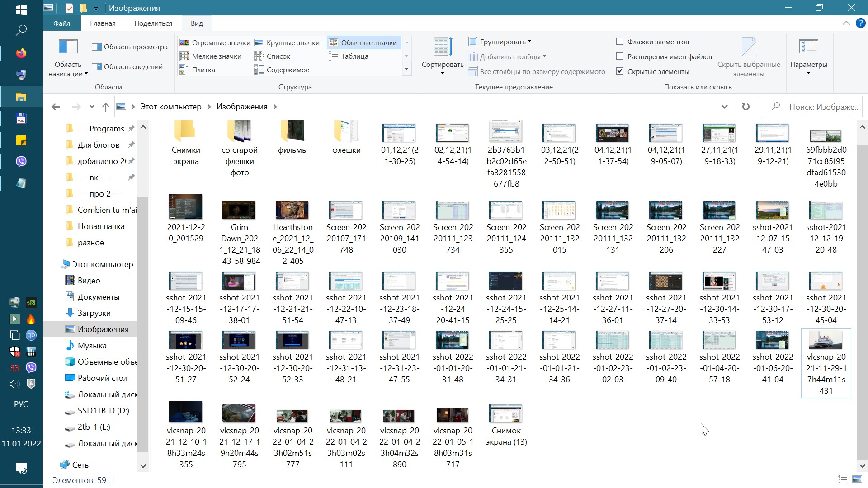Toggle Область просмотра preview pane
Viewport: 868px width, 488px height.
[129, 47]
